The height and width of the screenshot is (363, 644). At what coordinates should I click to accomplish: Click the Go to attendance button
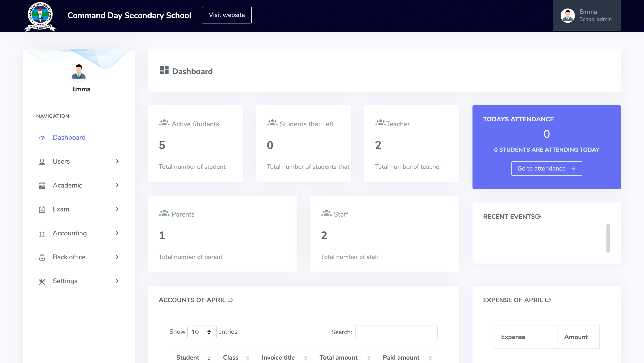tap(547, 168)
